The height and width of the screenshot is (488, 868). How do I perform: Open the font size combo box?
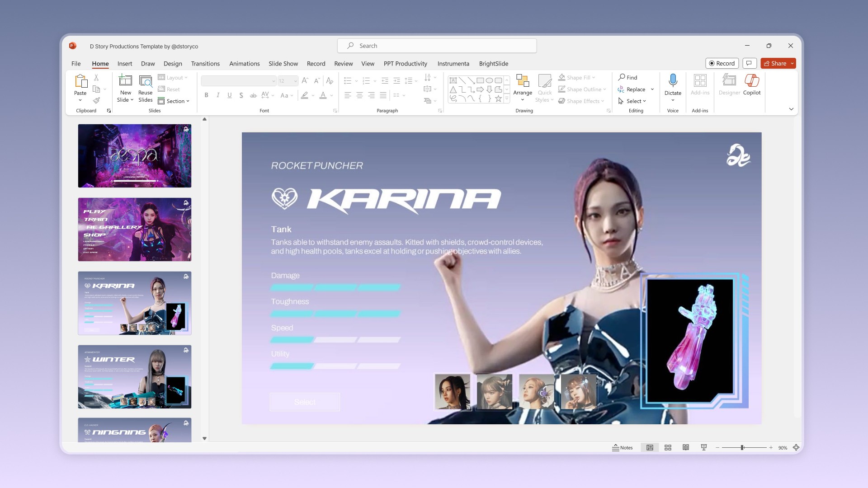[x=288, y=81]
